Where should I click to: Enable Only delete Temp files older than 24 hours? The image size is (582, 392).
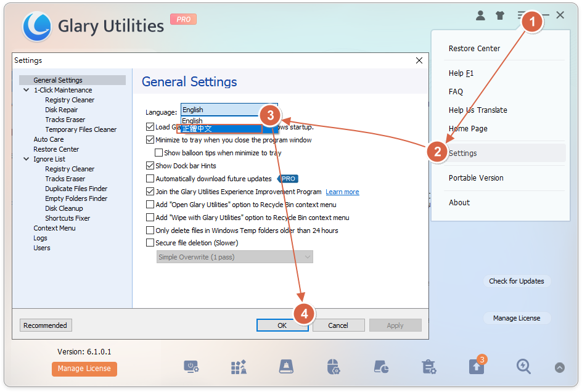[150, 231]
